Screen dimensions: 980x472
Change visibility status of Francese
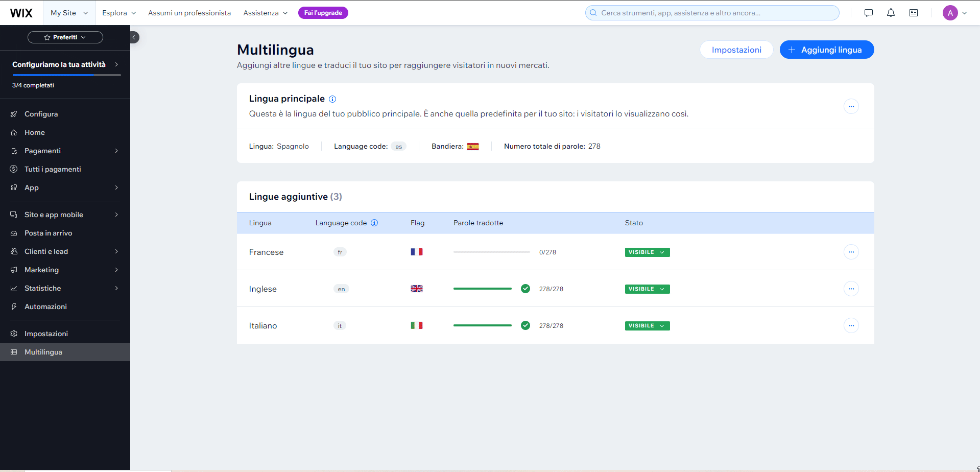647,252
